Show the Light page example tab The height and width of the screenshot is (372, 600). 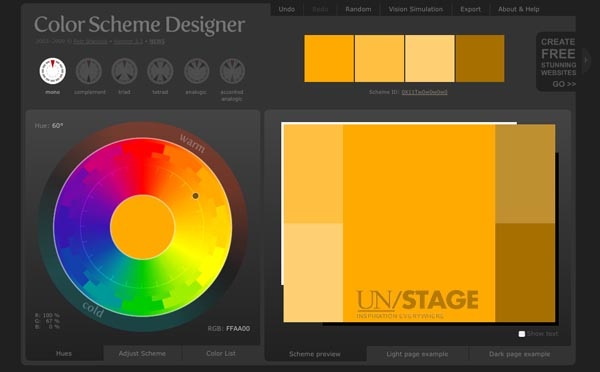[417, 354]
